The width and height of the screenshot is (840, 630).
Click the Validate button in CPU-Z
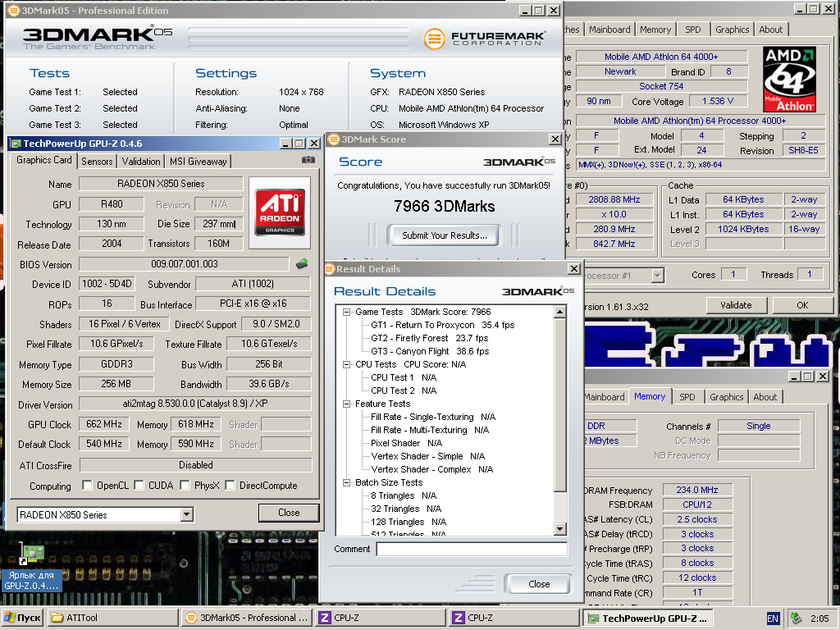[x=736, y=305]
